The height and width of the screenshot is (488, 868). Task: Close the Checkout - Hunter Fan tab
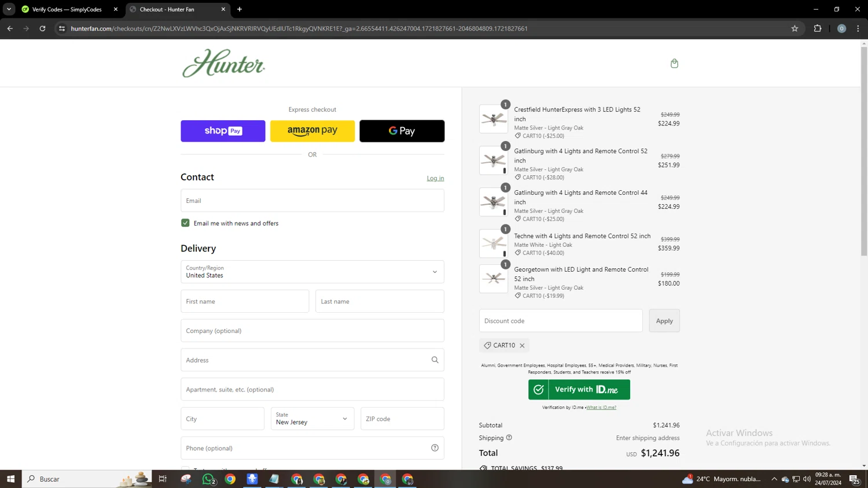click(223, 9)
